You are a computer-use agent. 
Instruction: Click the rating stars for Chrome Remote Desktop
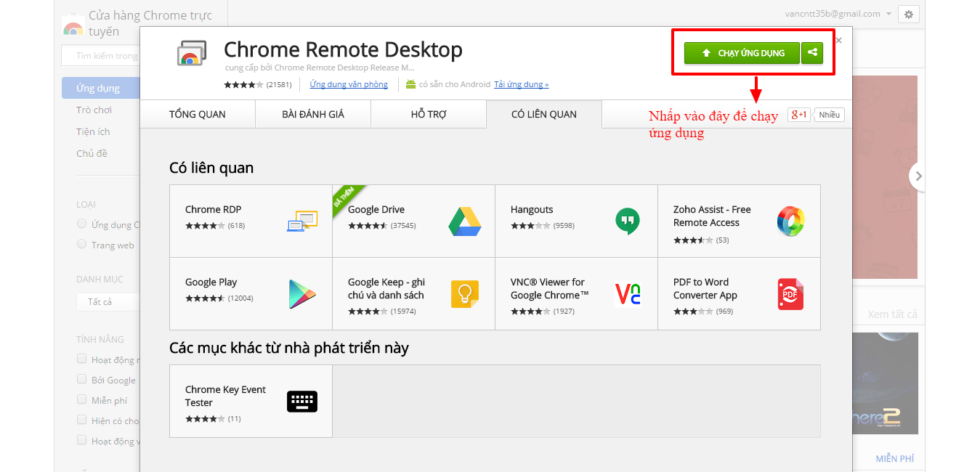[x=244, y=84]
